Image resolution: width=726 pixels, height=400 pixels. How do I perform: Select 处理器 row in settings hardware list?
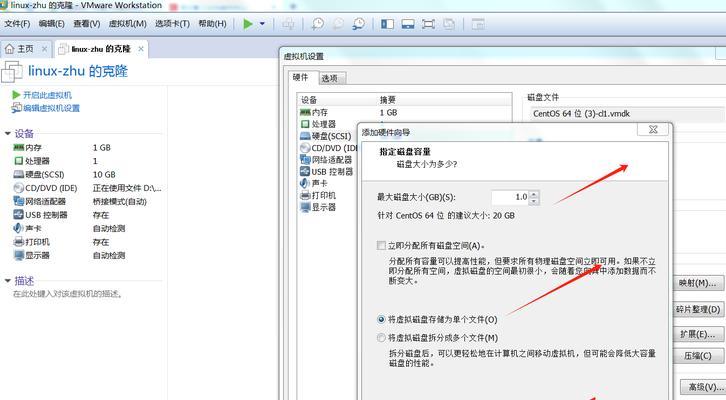coord(328,124)
